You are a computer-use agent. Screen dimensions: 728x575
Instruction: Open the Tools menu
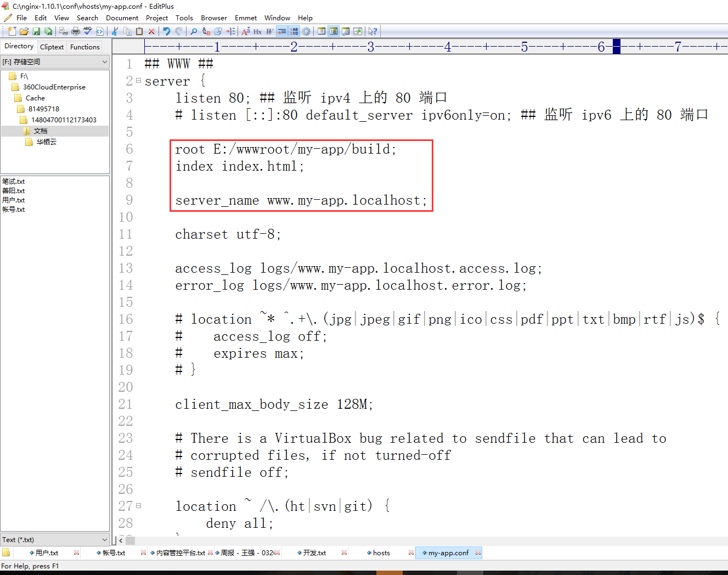point(184,18)
